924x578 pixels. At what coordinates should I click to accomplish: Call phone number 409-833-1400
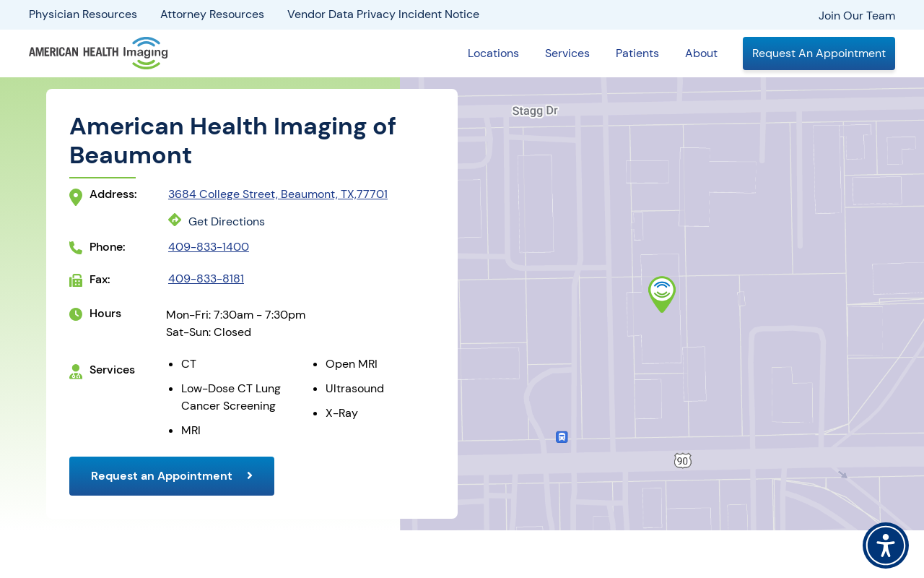coord(209,247)
